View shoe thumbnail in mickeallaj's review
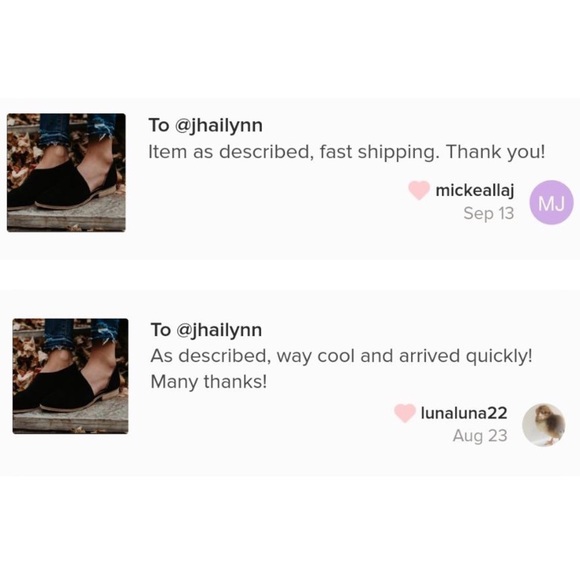Image resolution: width=580 pixels, height=580 pixels. 66,173
